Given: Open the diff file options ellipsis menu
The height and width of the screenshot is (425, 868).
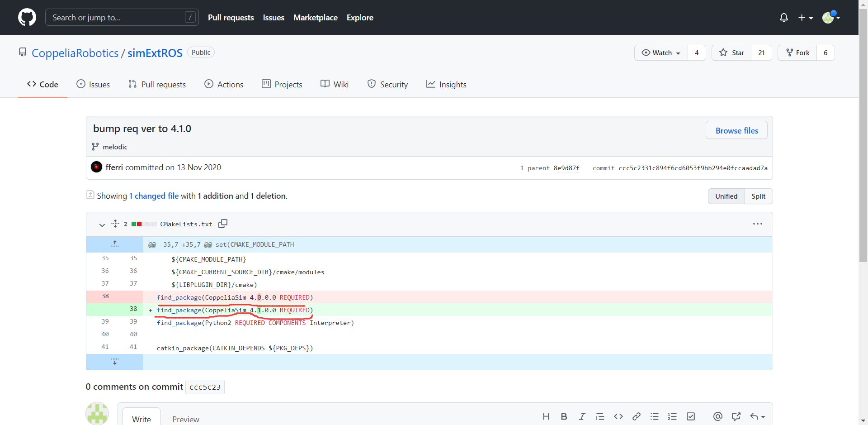Looking at the screenshot, I should pyautogui.click(x=758, y=224).
